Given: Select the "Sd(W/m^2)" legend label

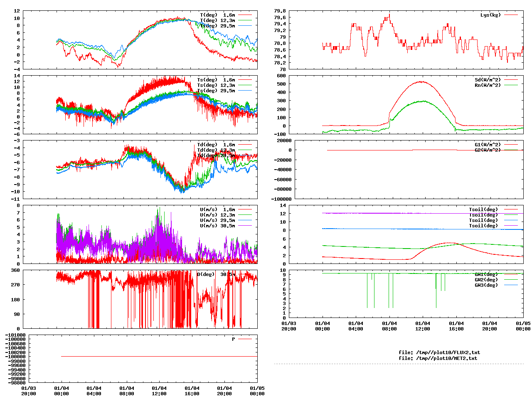Looking at the screenshot, I should tap(488, 80).
